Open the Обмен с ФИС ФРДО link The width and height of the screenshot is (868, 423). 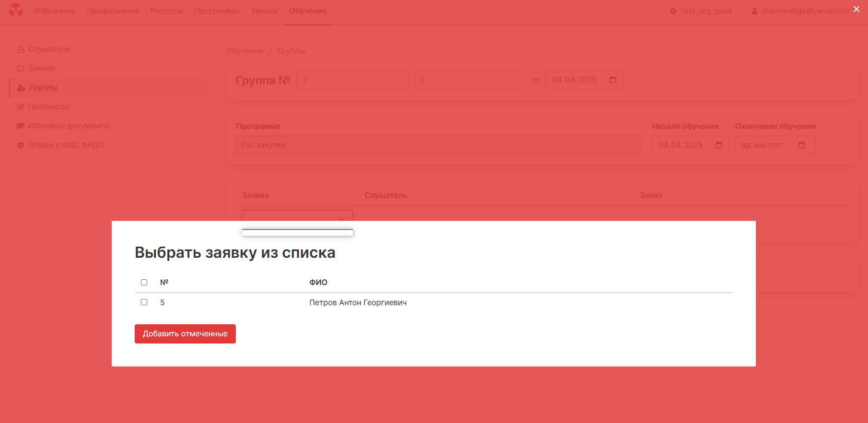(66, 145)
